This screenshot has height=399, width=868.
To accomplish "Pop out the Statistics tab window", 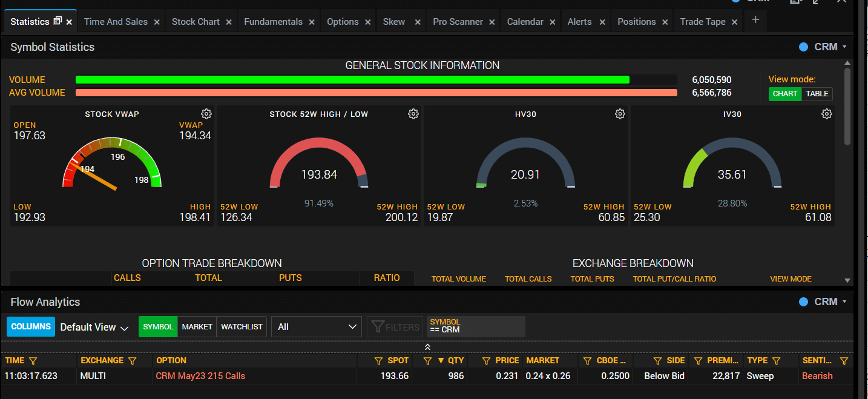I will (58, 21).
